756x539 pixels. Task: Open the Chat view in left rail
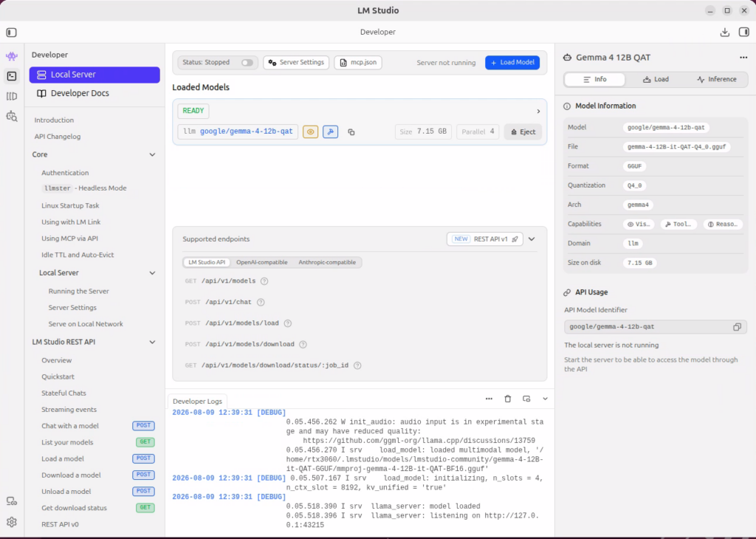click(12, 56)
